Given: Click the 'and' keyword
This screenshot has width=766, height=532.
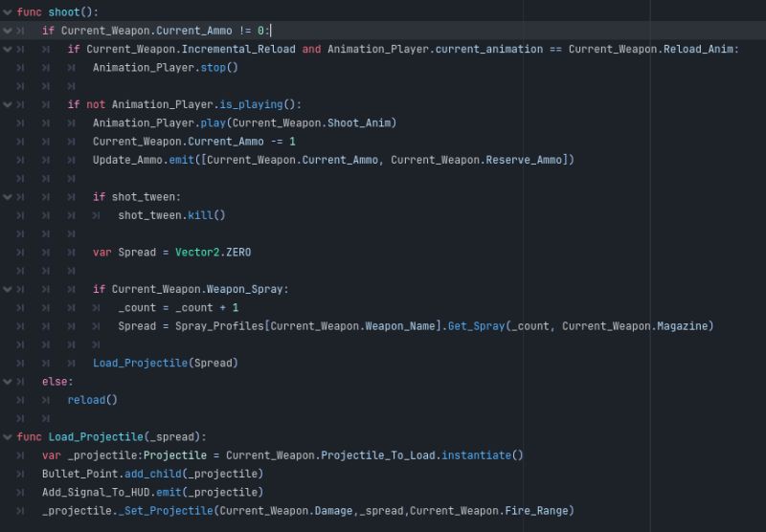Looking at the screenshot, I should click(x=311, y=50).
